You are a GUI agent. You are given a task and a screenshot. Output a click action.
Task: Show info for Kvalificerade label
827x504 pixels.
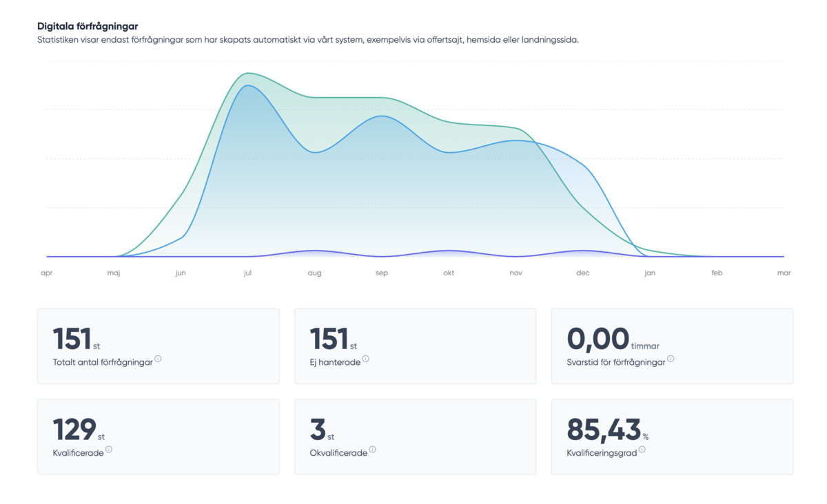(x=109, y=450)
